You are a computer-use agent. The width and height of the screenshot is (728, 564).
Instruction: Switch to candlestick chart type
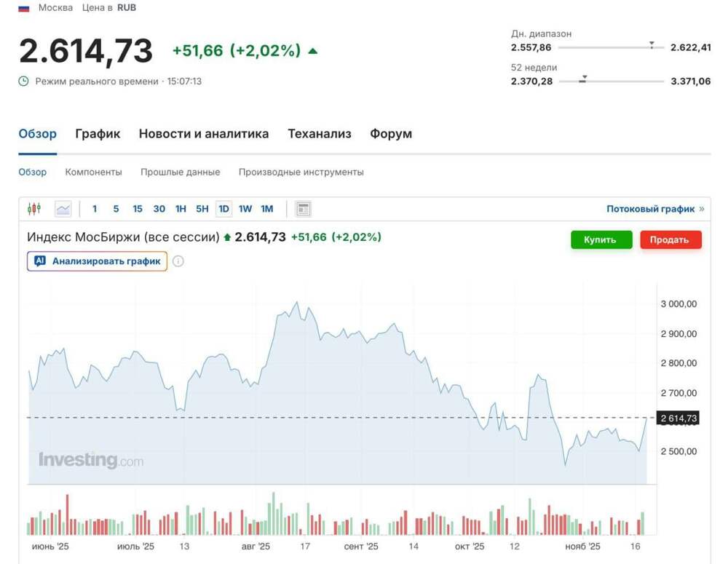coord(34,209)
